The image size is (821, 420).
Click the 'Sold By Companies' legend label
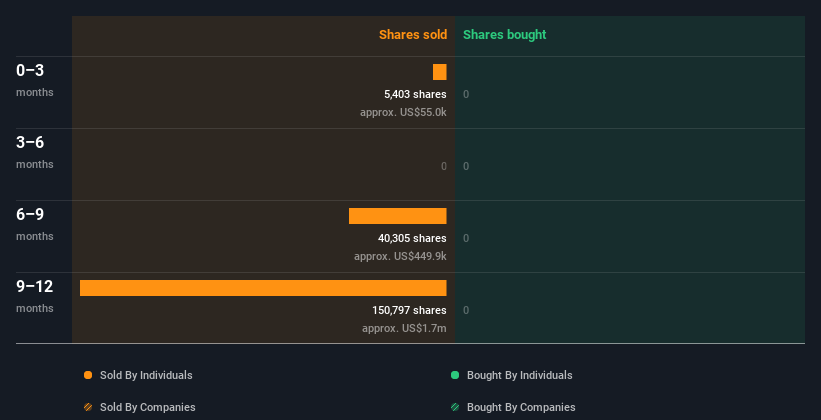tap(148, 407)
